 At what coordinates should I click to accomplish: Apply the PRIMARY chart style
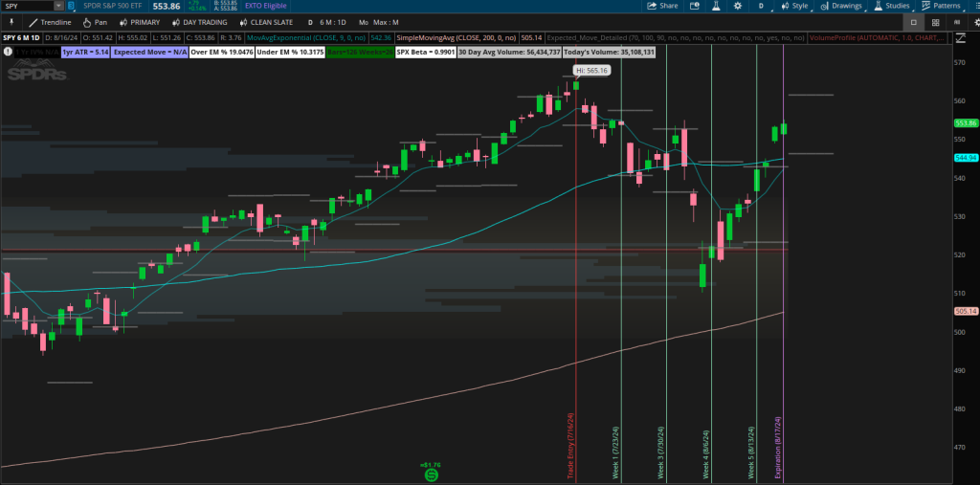tap(139, 23)
